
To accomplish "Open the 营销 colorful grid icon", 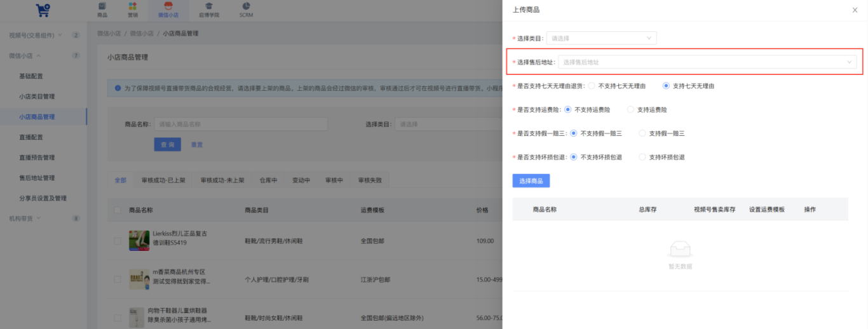I will point(132,6).
